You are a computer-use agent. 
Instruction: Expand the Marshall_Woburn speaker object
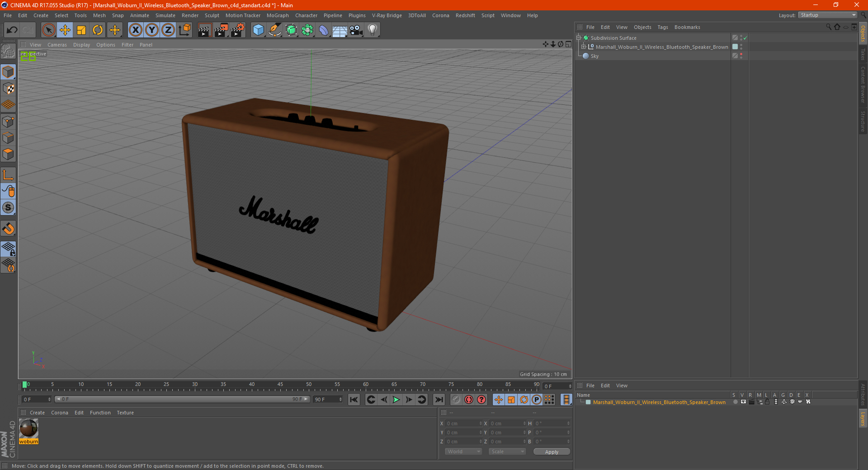click(x=584, y=47)
